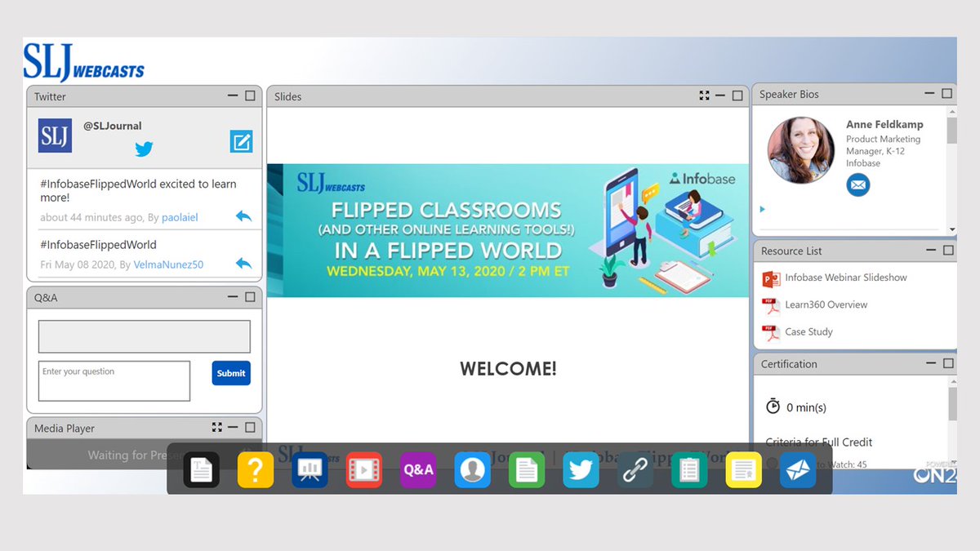Image resolution: width=980 pixels, height=551 pixels.
Task: Maximize the Certification panel
Action: click(x=947, y=363)
